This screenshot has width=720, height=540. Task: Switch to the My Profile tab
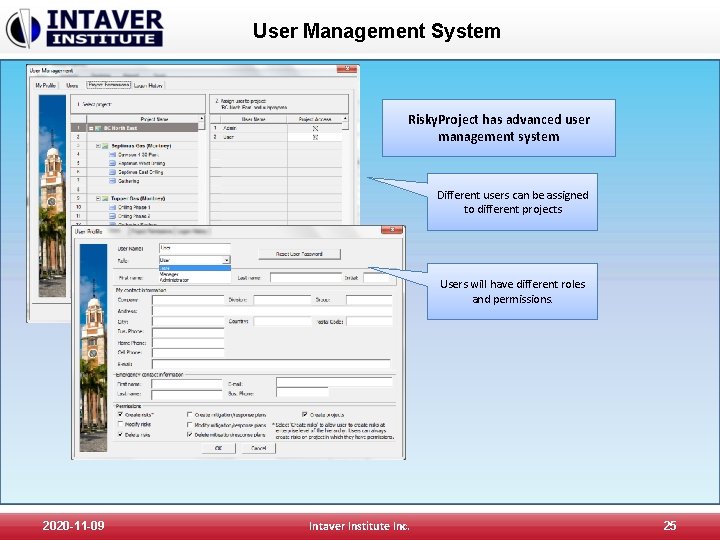pos(45,85)
